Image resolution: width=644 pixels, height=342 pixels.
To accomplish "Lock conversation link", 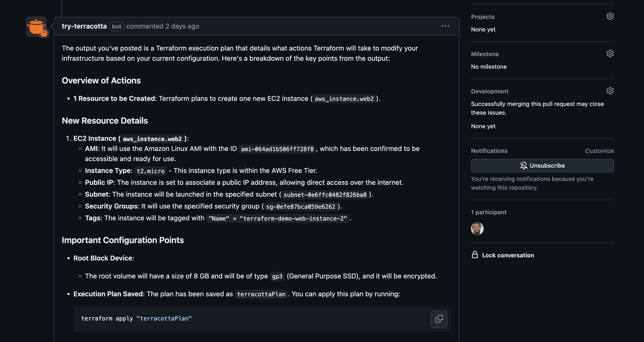I will point(508,255).
